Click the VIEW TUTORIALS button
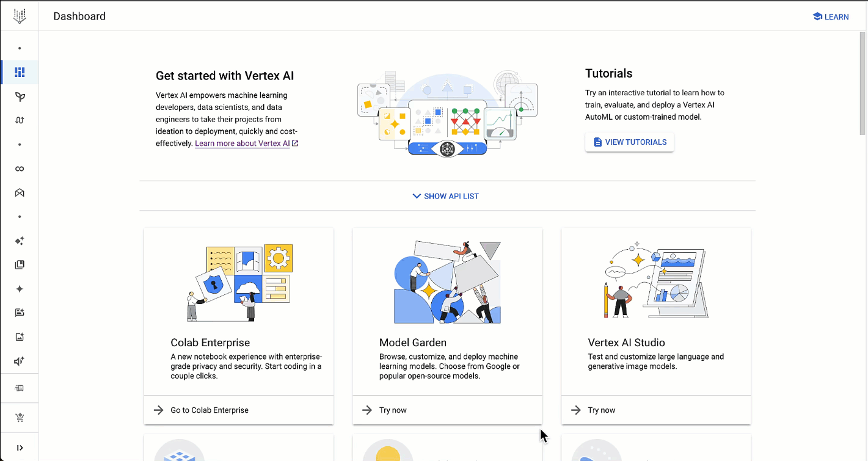Screen dimensions: 868x461 point(629,142)
